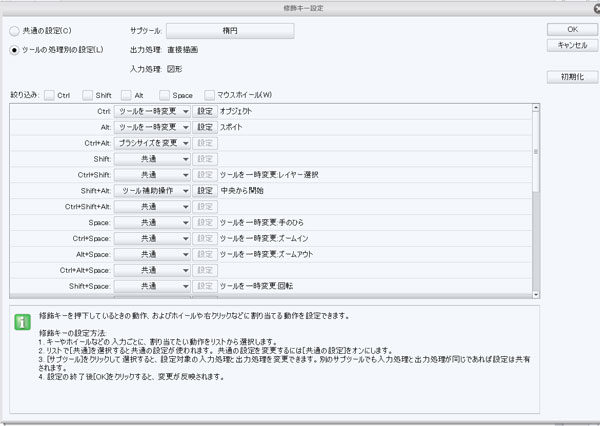
Task: Click the ツールを一時変更:手のひら text
Action: pyautogui.click(x=262, y=222)
